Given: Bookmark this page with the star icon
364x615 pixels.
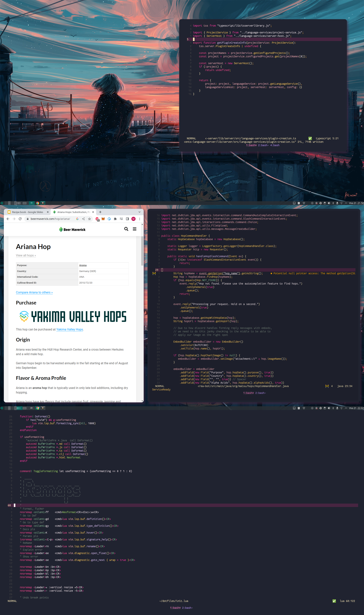Looking at the screenshot, I should pos(89,219).
